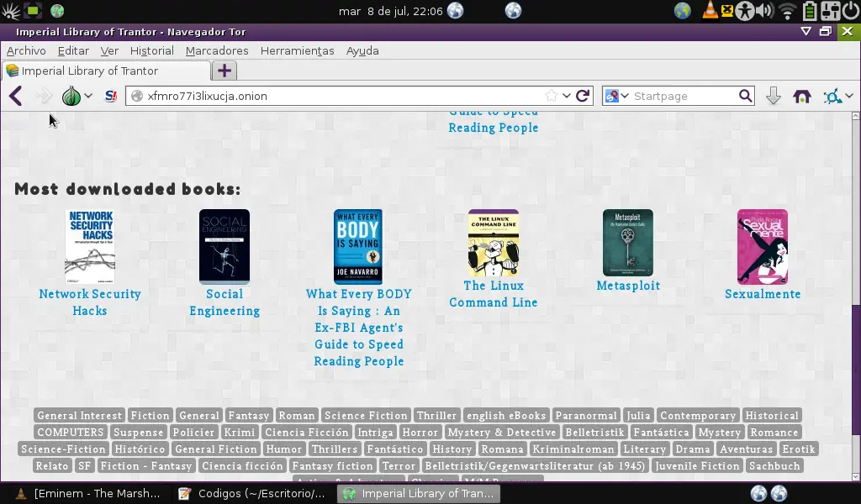Screen dimensions: 861x504
Task: Open the Marcadores menu
Action: click(217, 51)
